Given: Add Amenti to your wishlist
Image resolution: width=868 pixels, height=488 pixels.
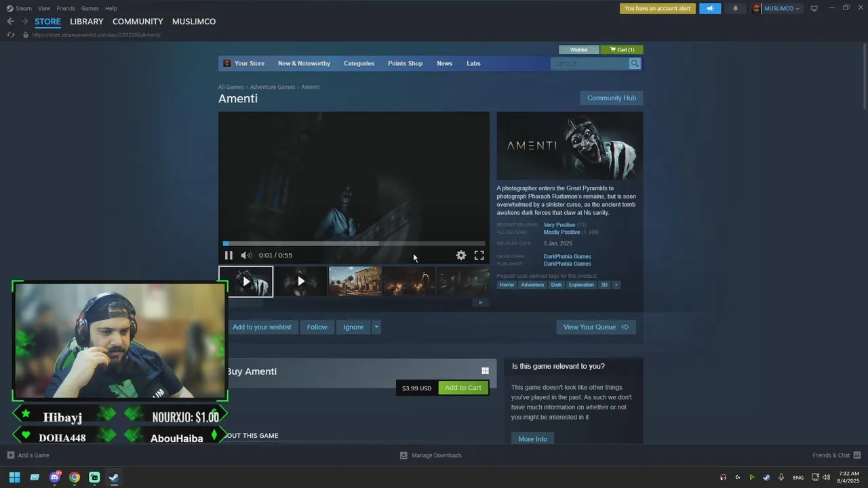Looking at the screenshot, I should pyautogui.click(x=262, y=327).
